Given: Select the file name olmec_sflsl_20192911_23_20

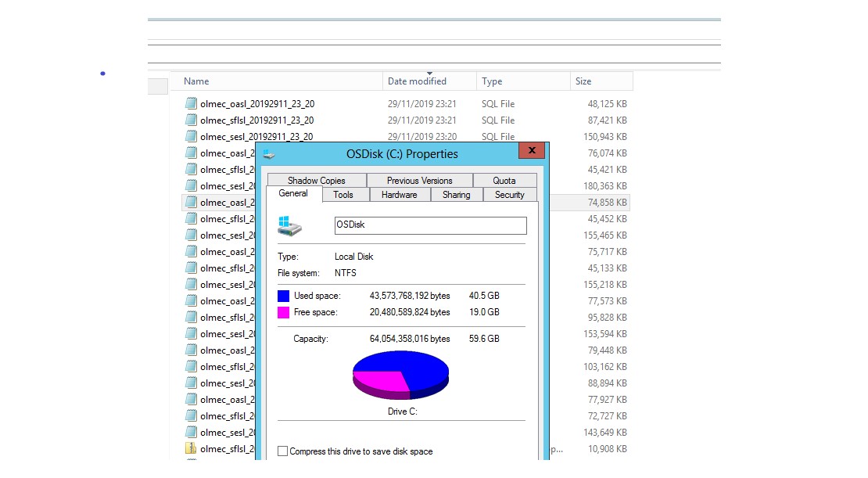Looking at the screenshot, I should tap(256, 120).
